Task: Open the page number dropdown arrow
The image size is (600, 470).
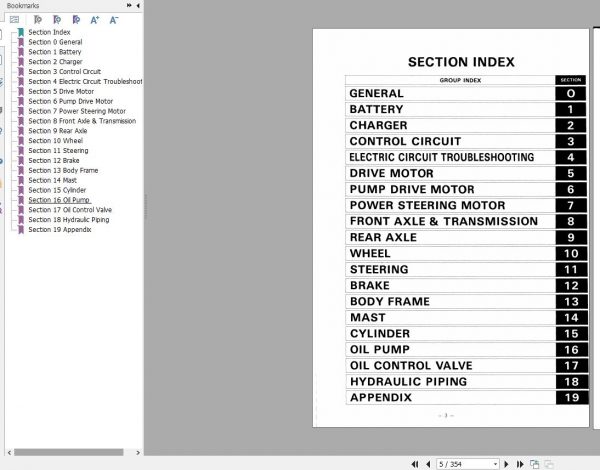Action: (495, 464)
